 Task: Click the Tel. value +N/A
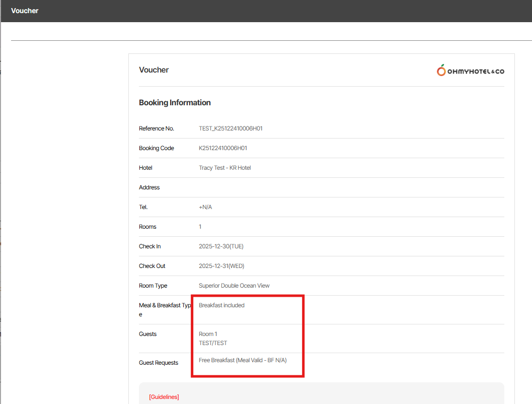tap(205, 207)
